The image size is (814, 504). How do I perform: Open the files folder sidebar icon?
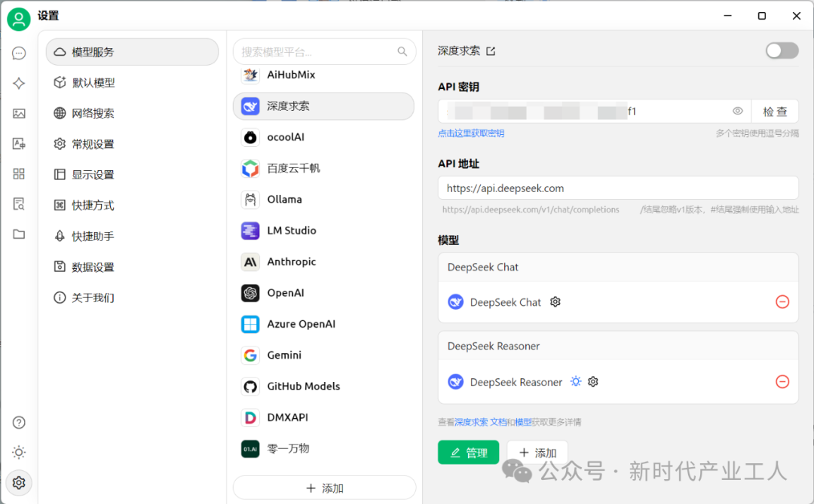(x=19, y=234)
